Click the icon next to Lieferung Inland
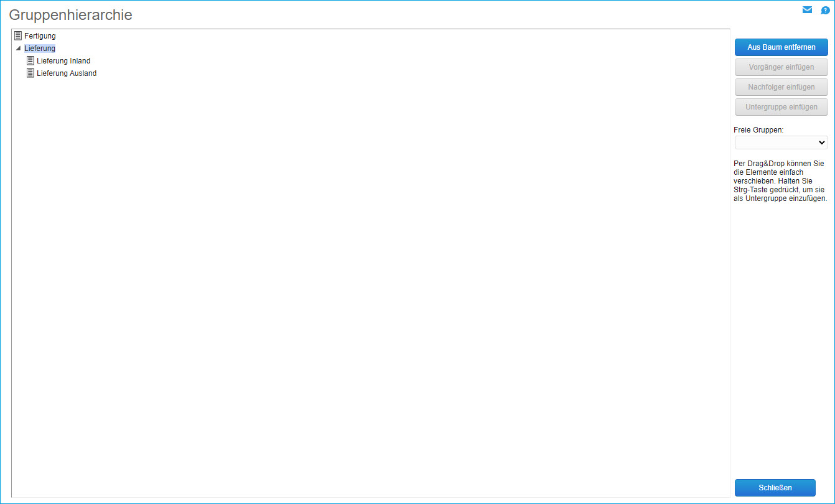 30,61
